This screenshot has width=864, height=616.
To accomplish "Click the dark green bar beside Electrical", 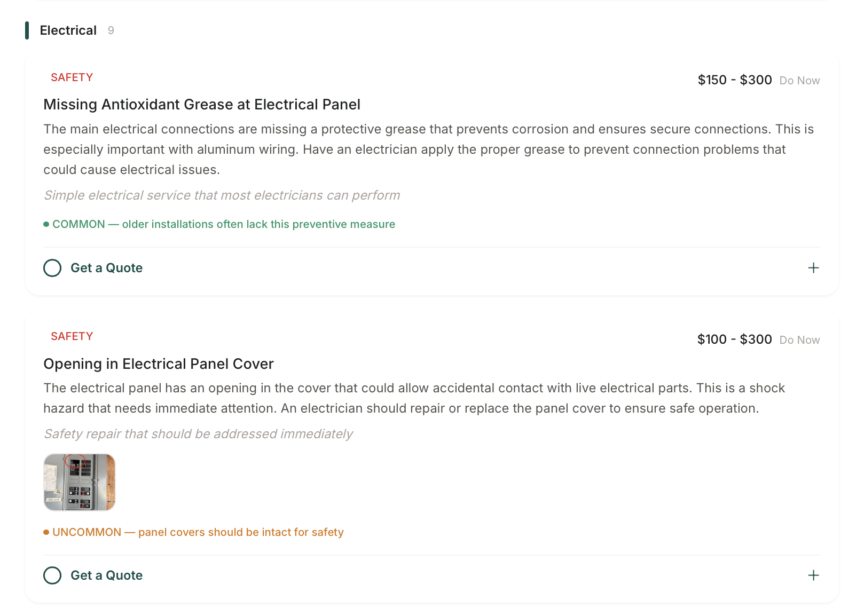I will click(x=27, y=30).
